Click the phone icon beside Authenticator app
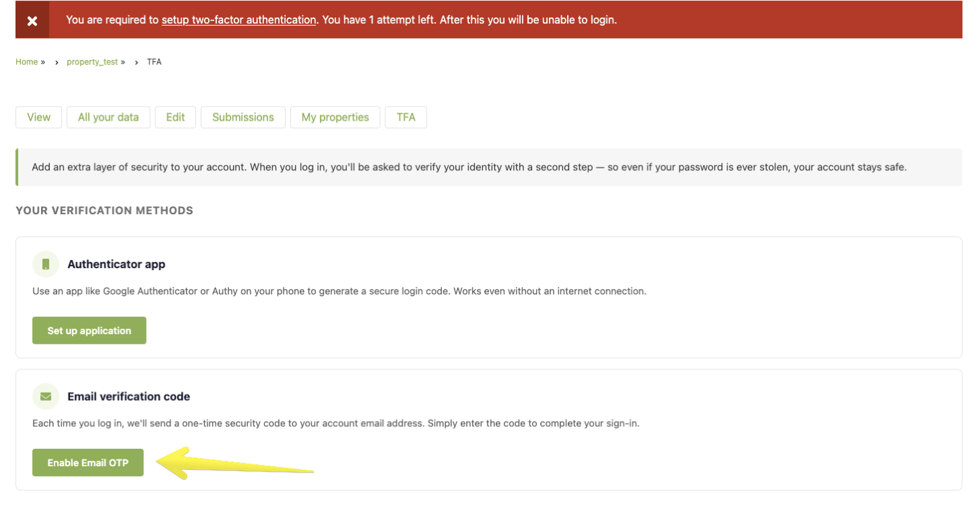Viewport: 980px width, 506px height. tap(46, 264)
